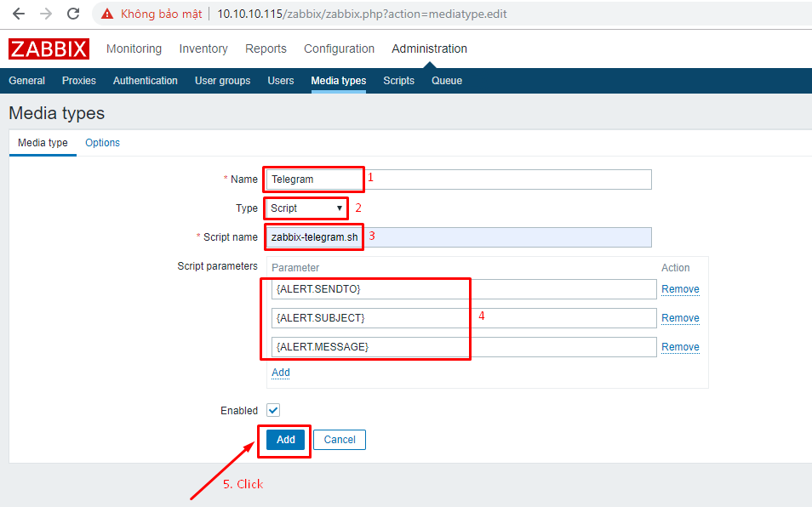
Task: Go to the Proxies submenu
Action: (x=78, y=81)
